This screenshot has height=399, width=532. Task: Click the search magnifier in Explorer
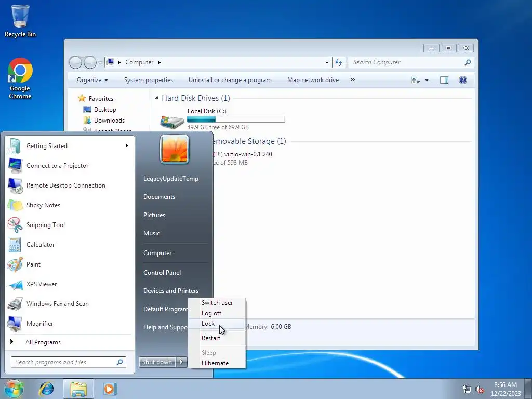pos(468,62)
